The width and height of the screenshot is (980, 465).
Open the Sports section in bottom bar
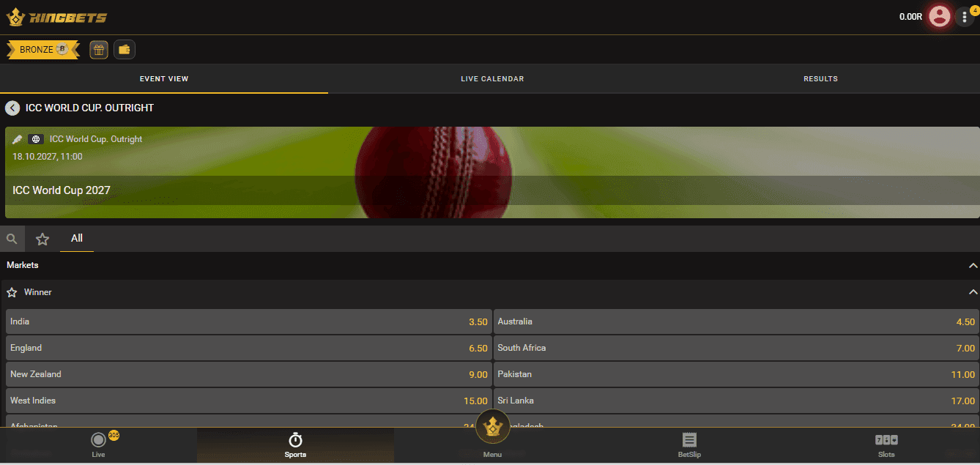(x=295, y=444)
